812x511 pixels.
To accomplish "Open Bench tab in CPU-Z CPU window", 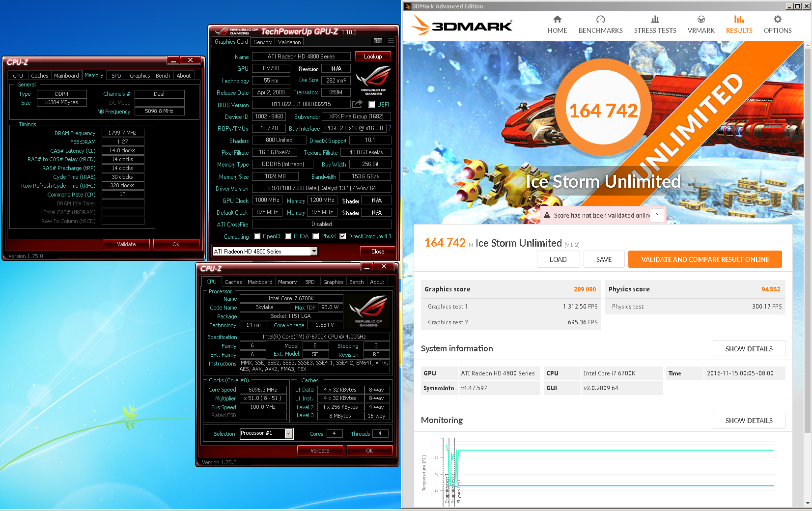I will click(357, 282).
